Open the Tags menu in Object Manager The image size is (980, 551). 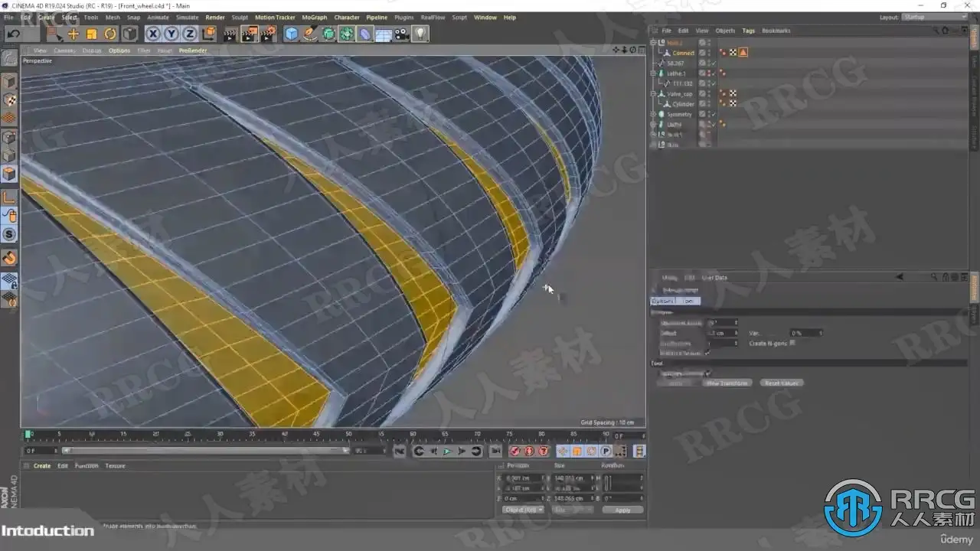click(x=748, y=31)
